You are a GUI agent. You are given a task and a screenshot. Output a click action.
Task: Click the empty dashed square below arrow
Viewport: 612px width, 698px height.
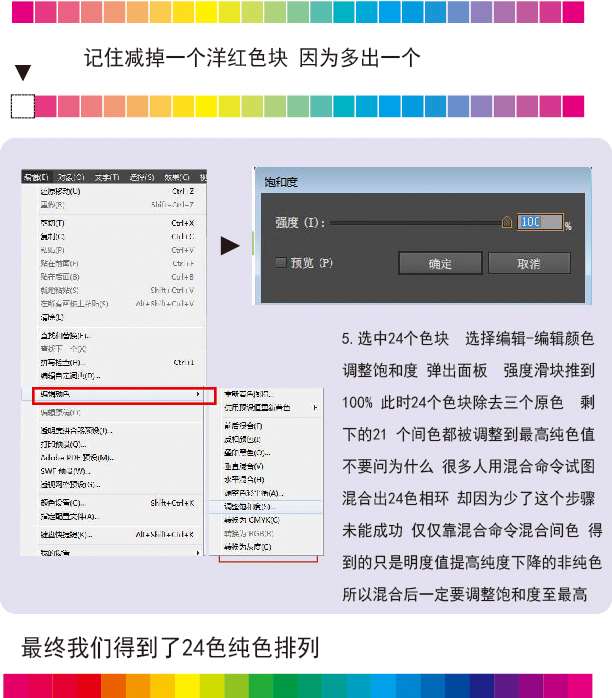pyautogui.click(x=22, y=106)
